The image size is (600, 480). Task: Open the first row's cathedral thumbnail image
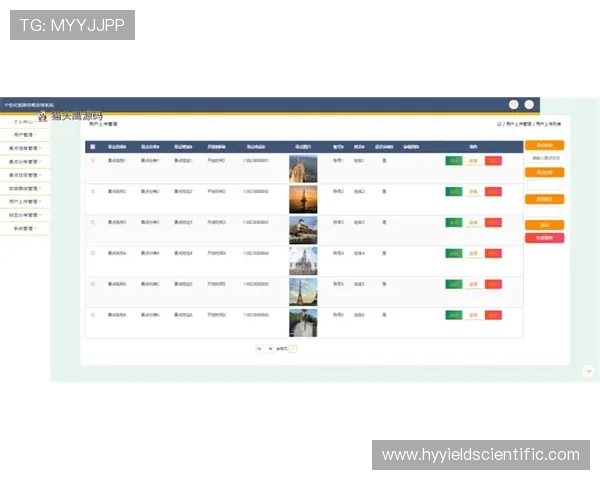click(x=302, y=168)
